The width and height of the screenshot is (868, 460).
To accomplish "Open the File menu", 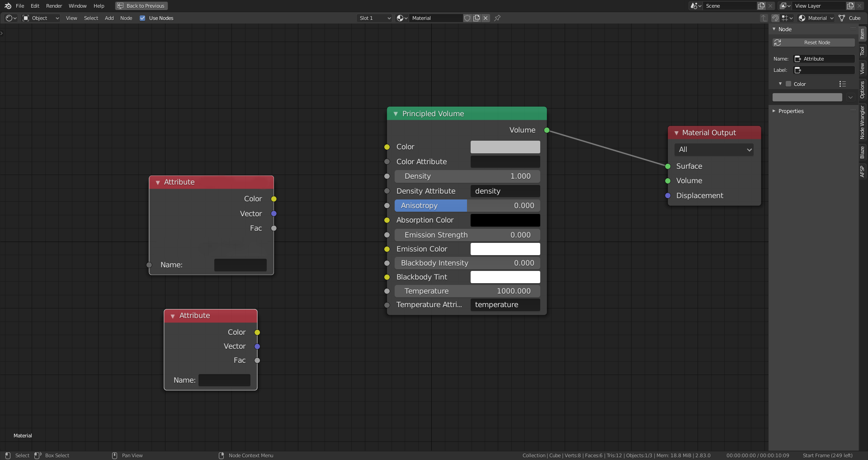I will pyautogui.click(x=20, y=6).
